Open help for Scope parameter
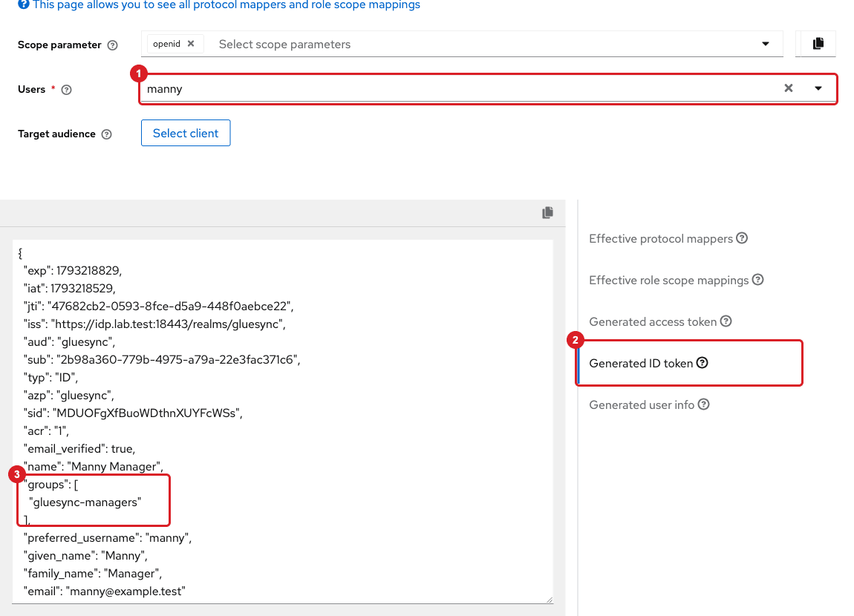Screen dimensions: 854x616 click(x=112, y=45)
